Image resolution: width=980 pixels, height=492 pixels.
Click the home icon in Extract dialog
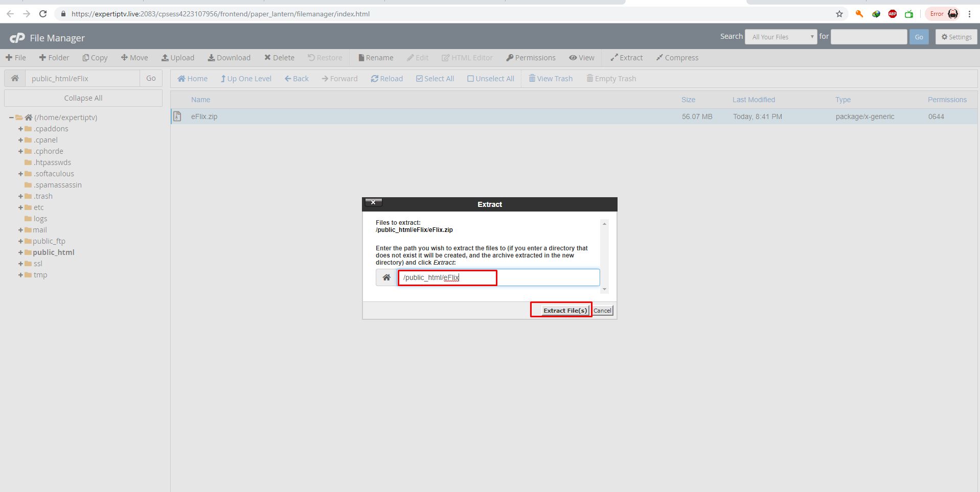(x=386, y=277)
